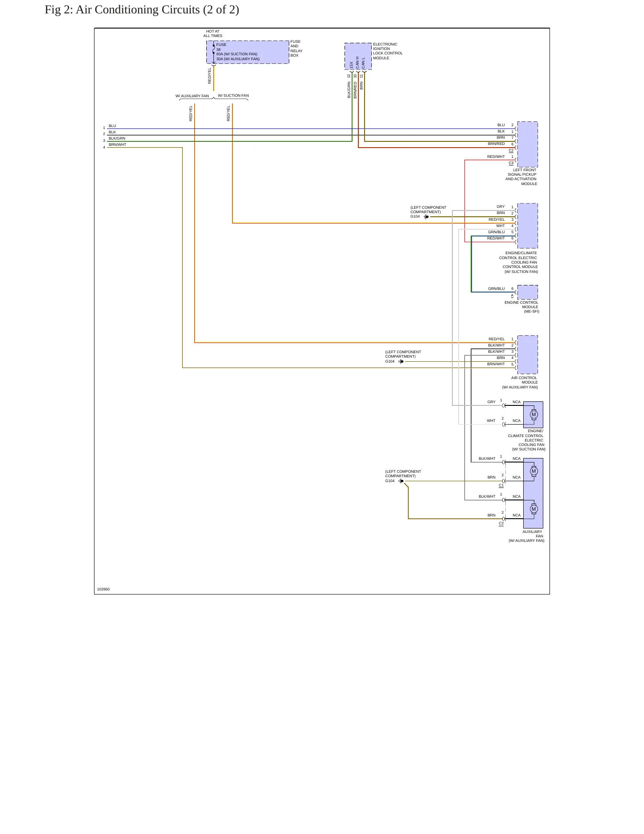Click the 'C3' connector label under RED/WHT pin 1

(x=511, y=163)
